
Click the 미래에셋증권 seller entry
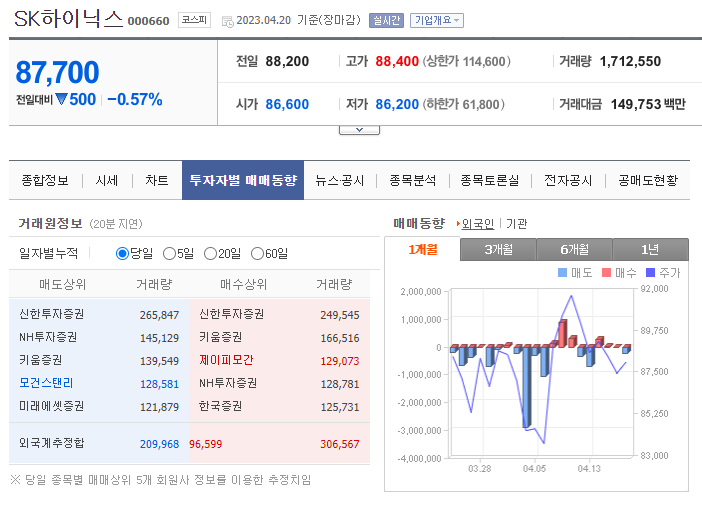(x=51, y=406)
